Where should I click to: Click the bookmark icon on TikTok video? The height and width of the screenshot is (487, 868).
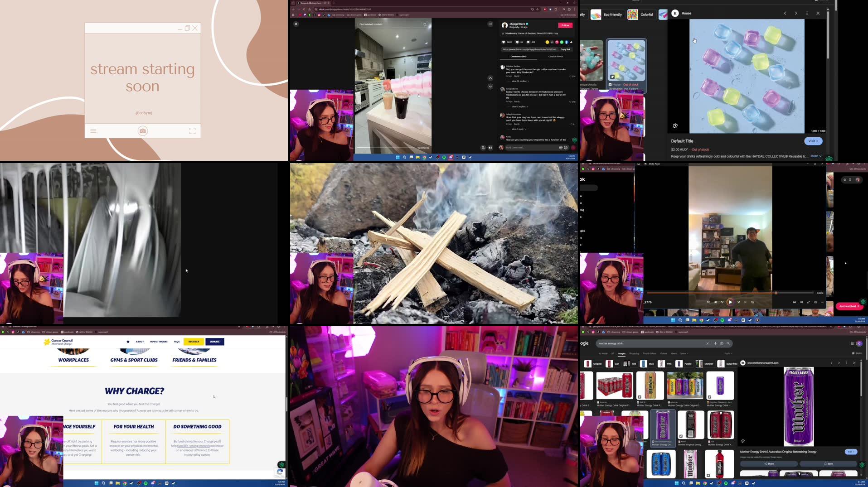(x=528, y=42)
